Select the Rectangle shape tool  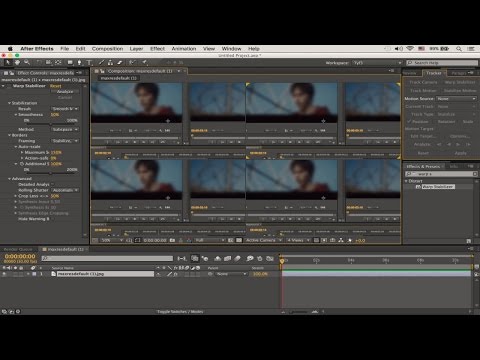coord(70,62)
